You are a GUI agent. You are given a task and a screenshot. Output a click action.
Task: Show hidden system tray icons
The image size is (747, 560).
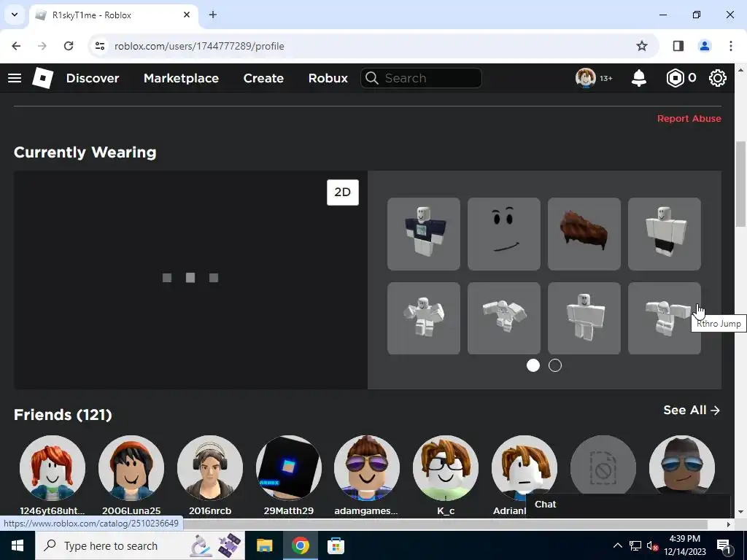click(617, 545)
